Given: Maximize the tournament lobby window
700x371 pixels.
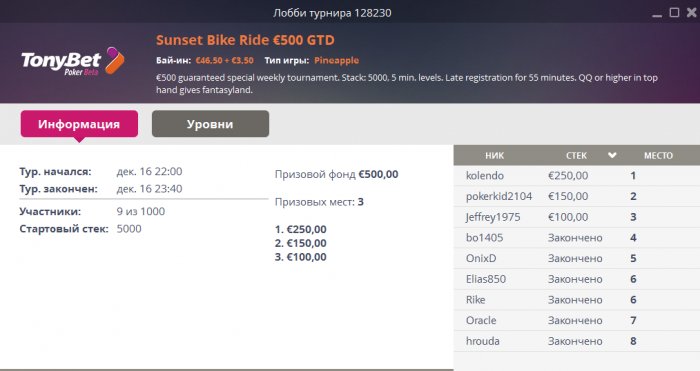Looking at the screenshot, I should pyautogui.click(x=674, y=12).
